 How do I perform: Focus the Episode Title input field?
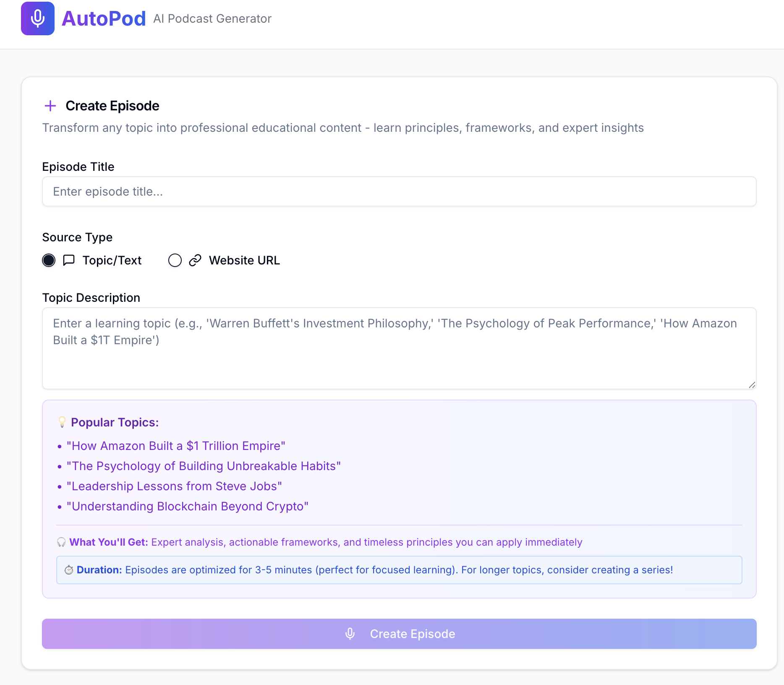(x=399, y=191)
